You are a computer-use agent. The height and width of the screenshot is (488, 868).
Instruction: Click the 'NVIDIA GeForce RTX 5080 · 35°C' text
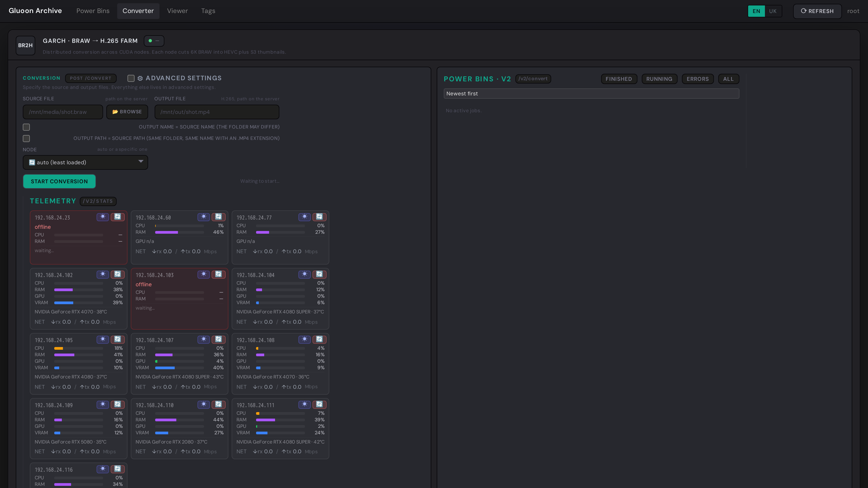pos(71,442)
